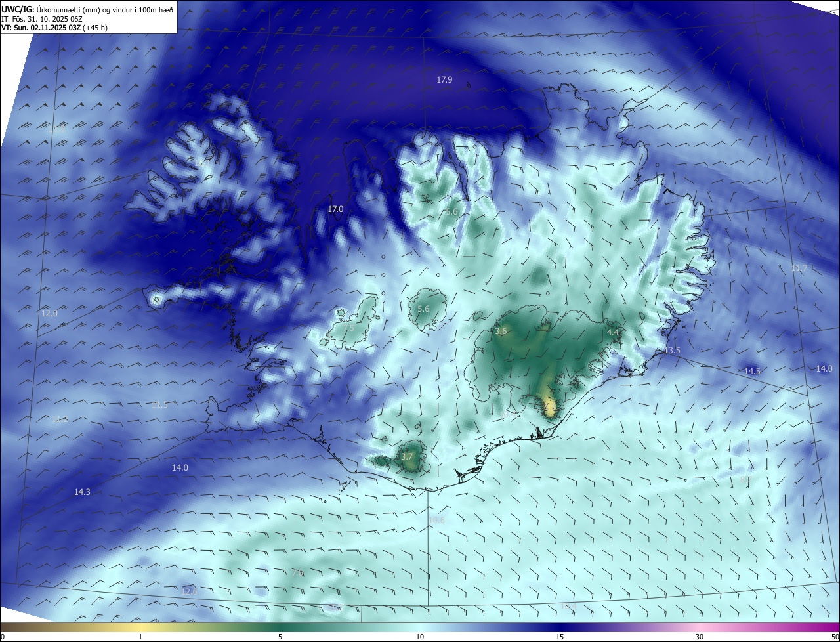The height and width of the screenshot is (642, 840).
Task: Click the '1' tick label under the color scale
Action: 140,637
